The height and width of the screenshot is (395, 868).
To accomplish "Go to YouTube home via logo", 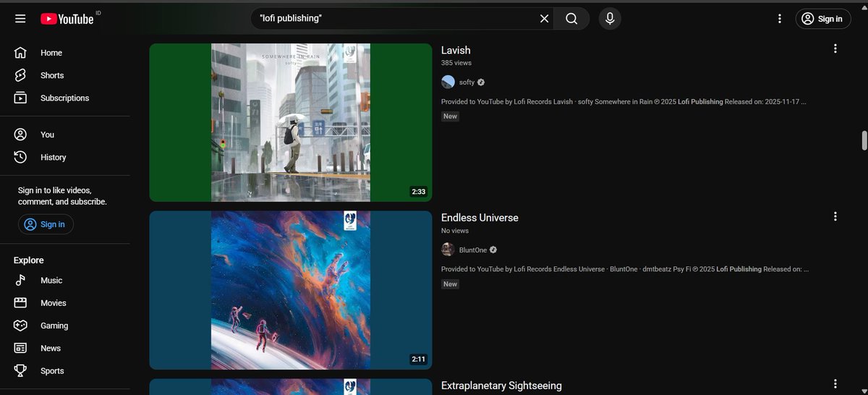I will (x=67, y=19).
